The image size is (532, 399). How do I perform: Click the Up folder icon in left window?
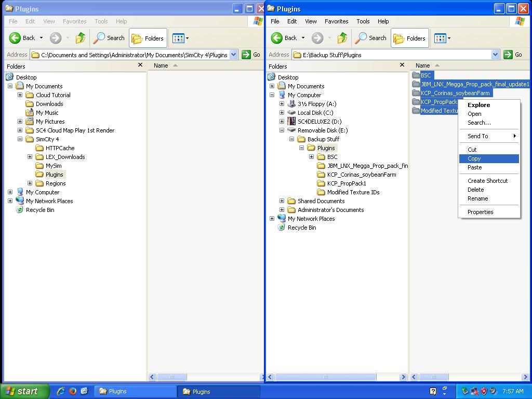[x=81, y=37]
